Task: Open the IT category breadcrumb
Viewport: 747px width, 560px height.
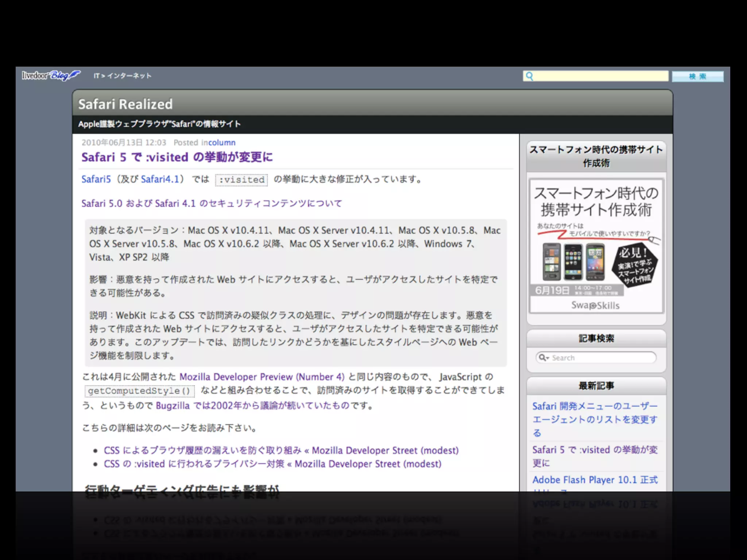Action: [x=96, y=76]
